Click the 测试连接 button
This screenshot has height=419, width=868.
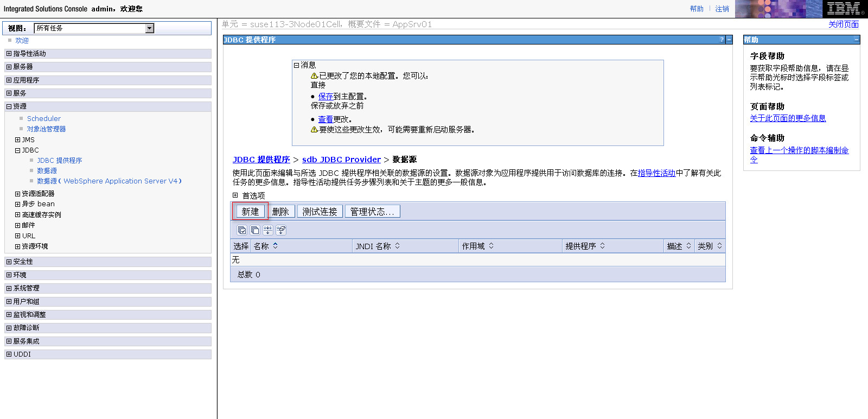[x=320, y=212]
